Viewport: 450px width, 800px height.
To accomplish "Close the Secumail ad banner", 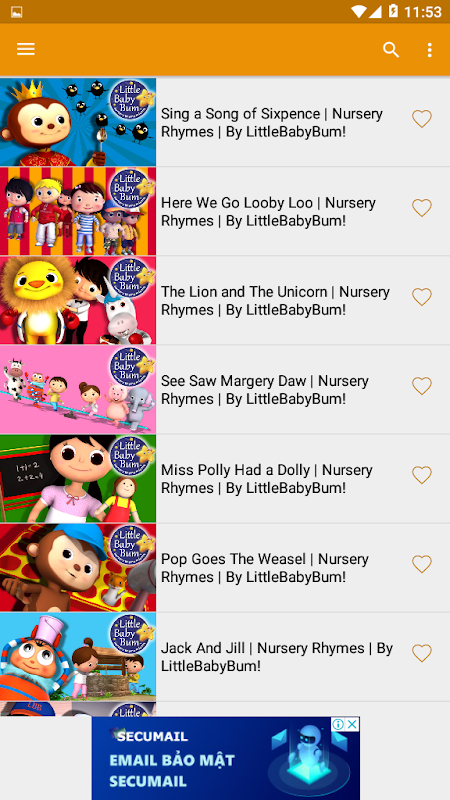I will [353, 724].
